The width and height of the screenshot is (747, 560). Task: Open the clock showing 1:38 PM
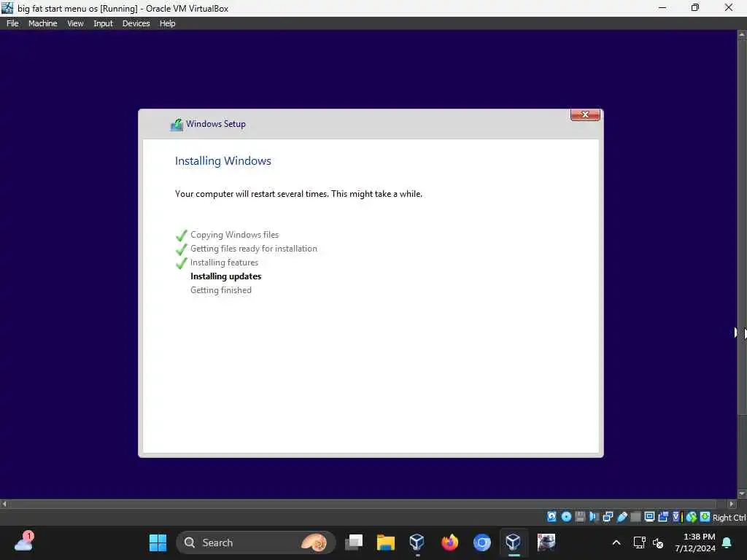coord(695,542)
